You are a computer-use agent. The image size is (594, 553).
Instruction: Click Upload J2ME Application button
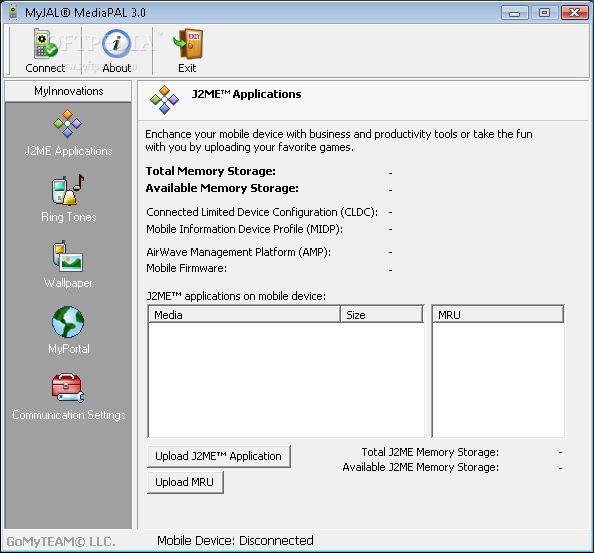pyautogui.click(x=219, y=456)
